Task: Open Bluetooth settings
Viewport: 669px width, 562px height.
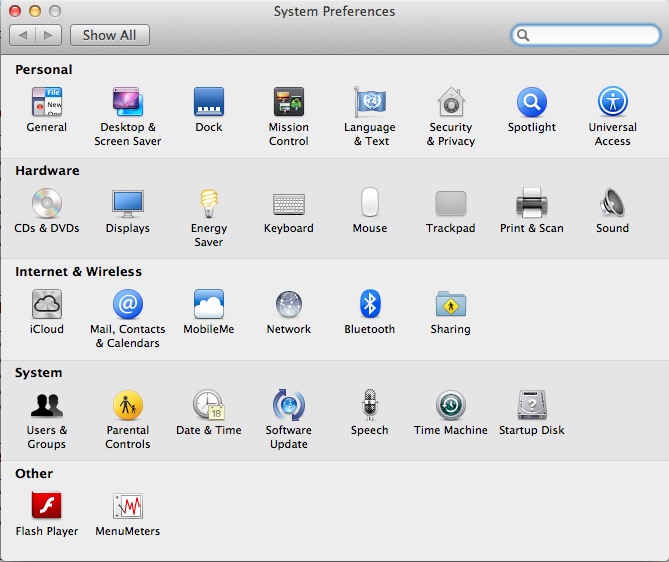Action: (370, 305)
